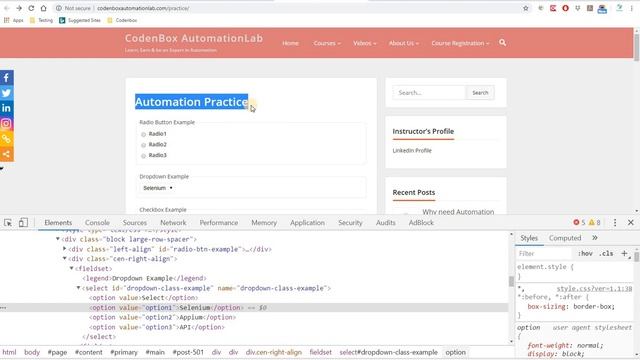This screenshot has height=360, width=640.
Task: Open the Videos navigation dropdown
Action: pyautogui.click(x=364, y=43)
